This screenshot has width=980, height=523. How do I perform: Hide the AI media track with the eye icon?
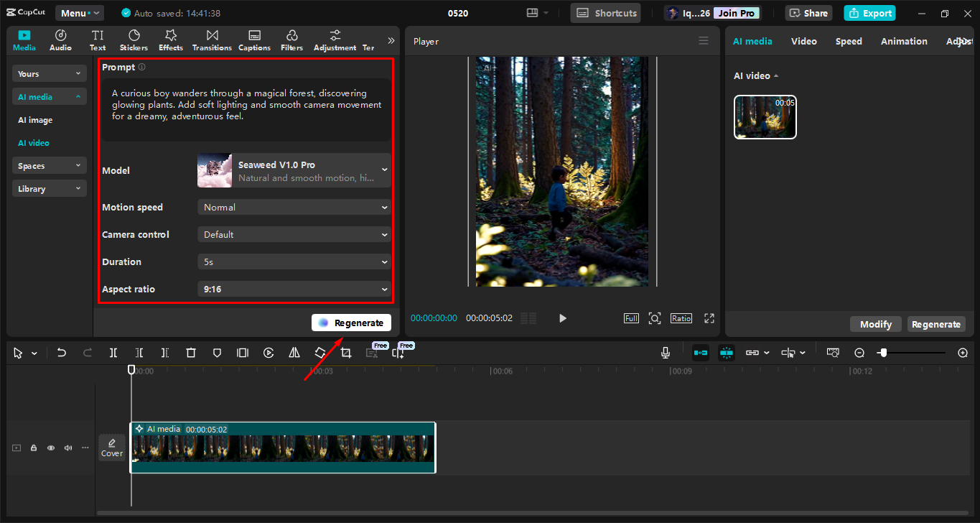click(x=50, y=447)
